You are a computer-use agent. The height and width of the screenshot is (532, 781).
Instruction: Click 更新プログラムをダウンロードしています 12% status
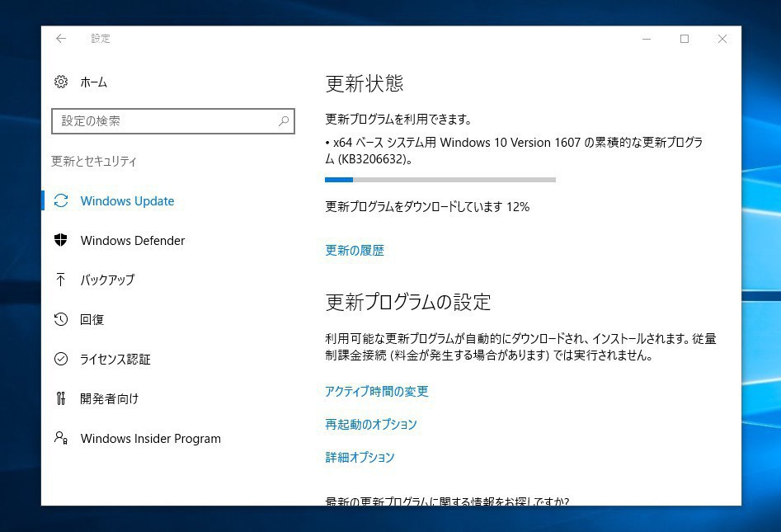427,206
